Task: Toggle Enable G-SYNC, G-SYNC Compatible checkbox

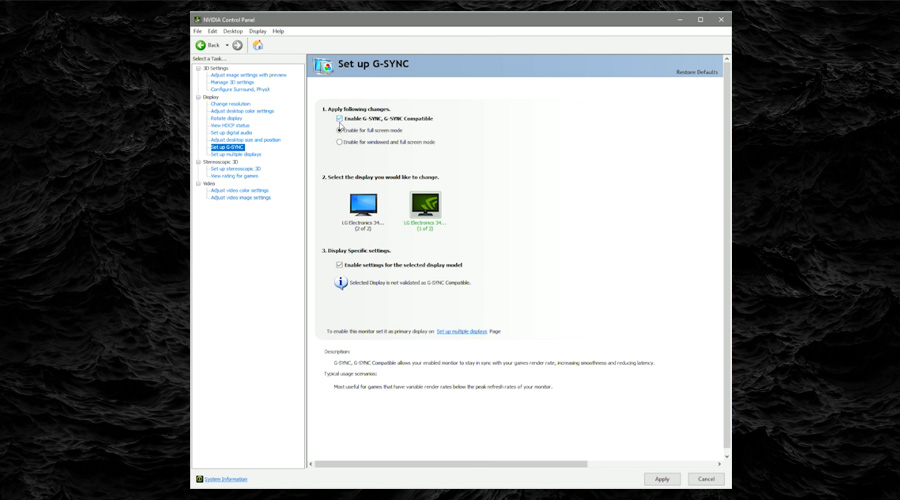Action: pyautogui.click(x=339, y=118)
